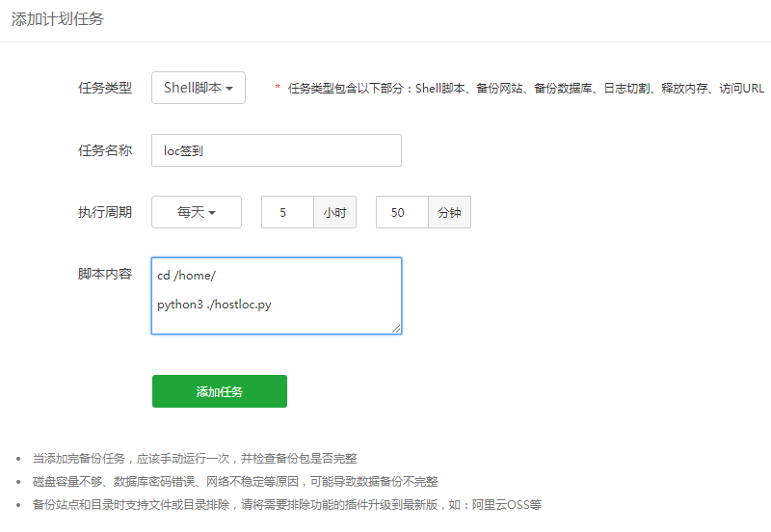Focus the minute field showing 50
The width and height of the screenshot is (771, 532).
tap(401, 212)
